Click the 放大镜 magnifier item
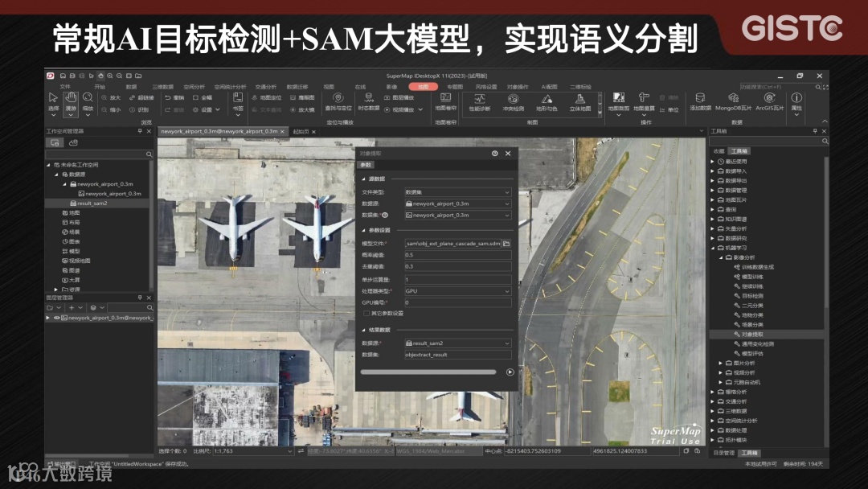The image size is (868, 489). 303,109
